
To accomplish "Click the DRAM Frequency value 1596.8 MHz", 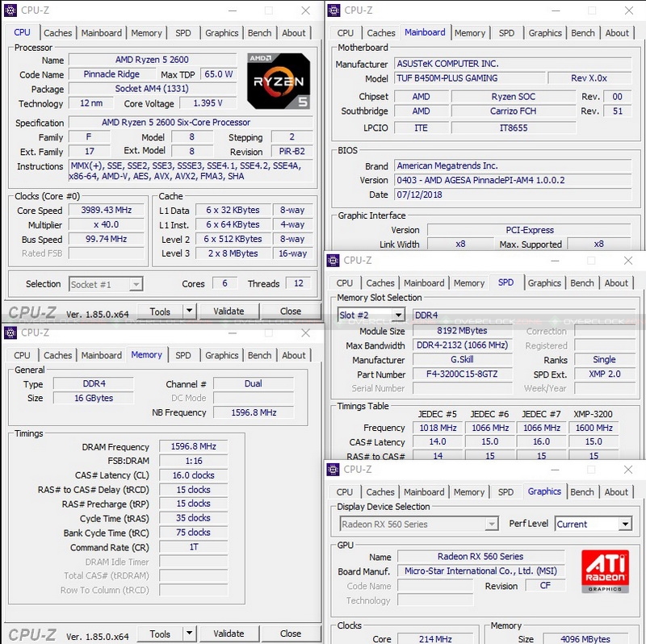I will (x=194, y=446).
